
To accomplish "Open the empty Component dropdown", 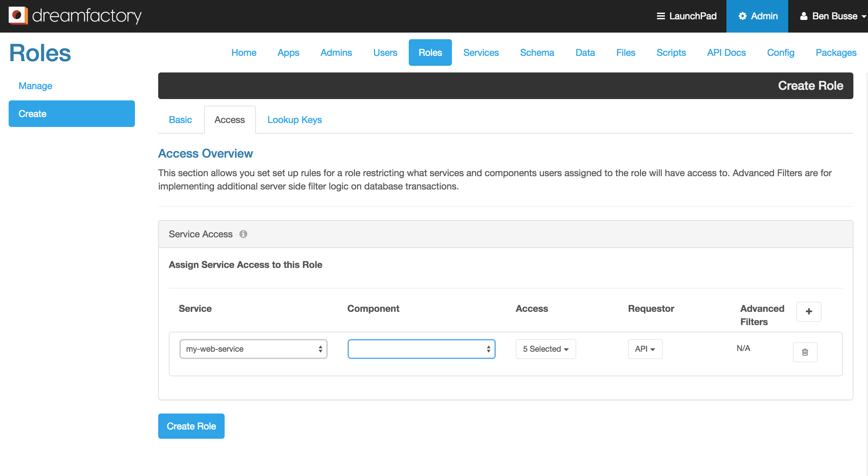I will [x=421, y=349].
